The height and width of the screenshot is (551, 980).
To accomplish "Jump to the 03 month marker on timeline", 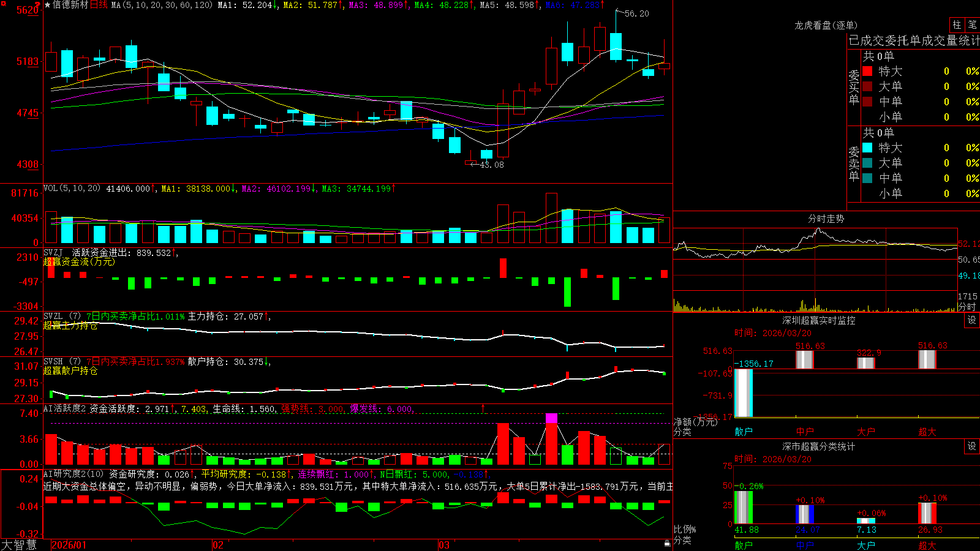I will coord(444,545).
